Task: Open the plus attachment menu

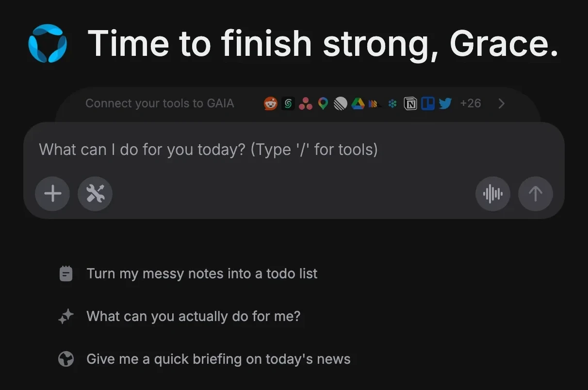Action: tap(52, 194)
